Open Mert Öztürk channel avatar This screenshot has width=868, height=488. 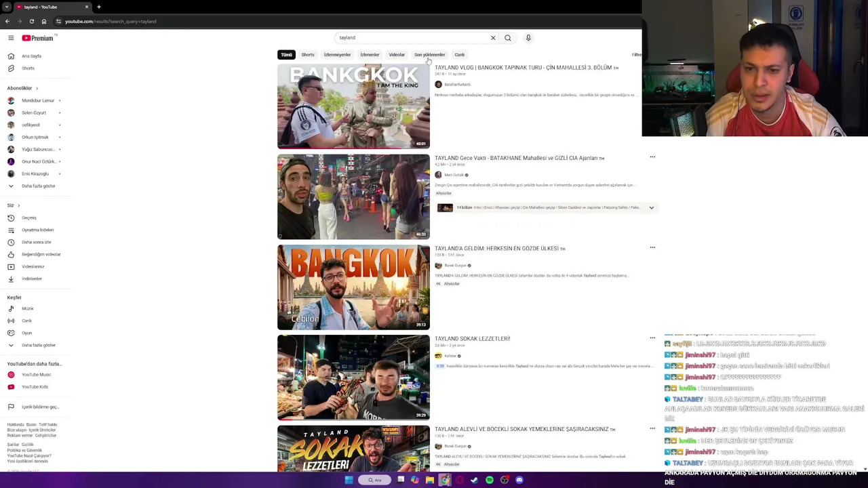click(438, 175)
